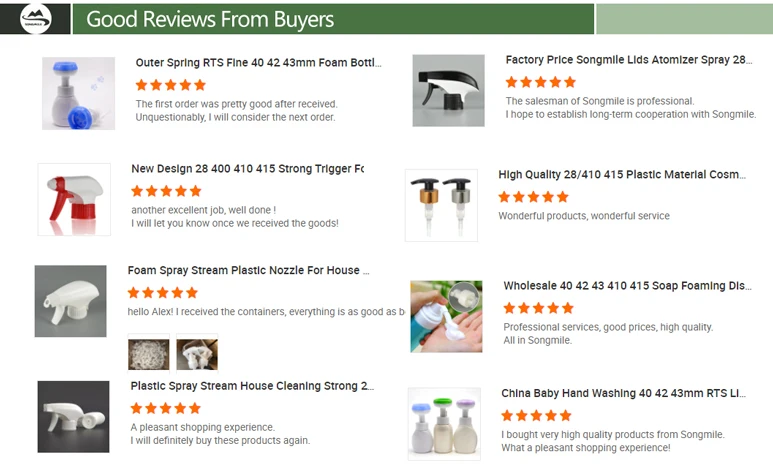Open Outer Spring RTS Fine Foam Bottle title
The height and width of the screenshot is (474, 773).
click(x=258, y=63)
